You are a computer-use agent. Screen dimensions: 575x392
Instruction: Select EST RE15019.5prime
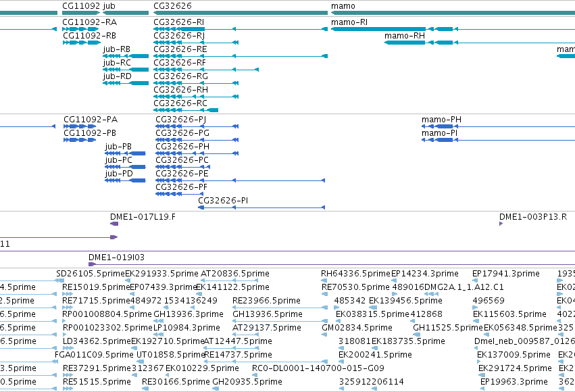click(97, 287)
